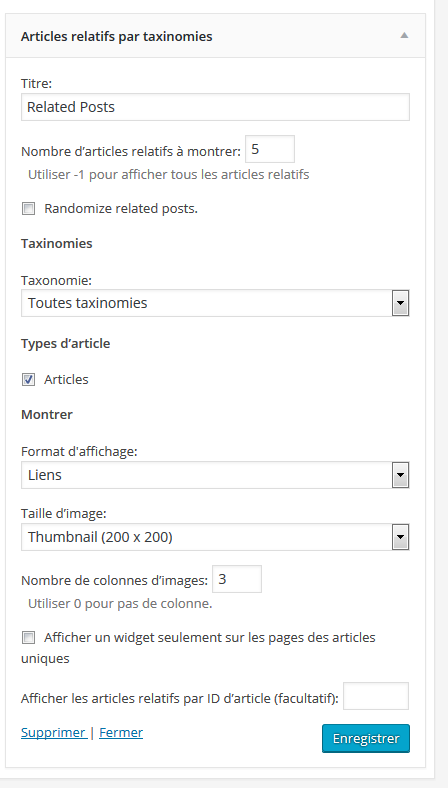
Task: Click the Fermer link
Action: (121, 733)
